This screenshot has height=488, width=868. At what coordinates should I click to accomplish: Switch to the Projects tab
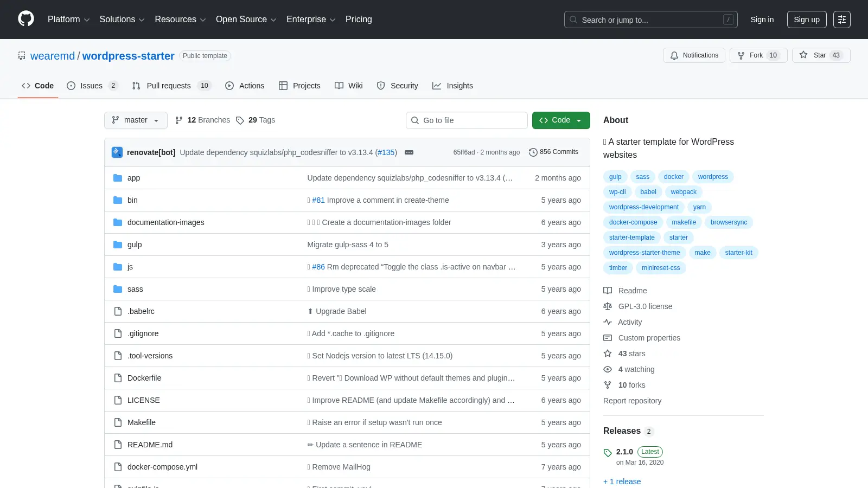[x=299, y=86]
